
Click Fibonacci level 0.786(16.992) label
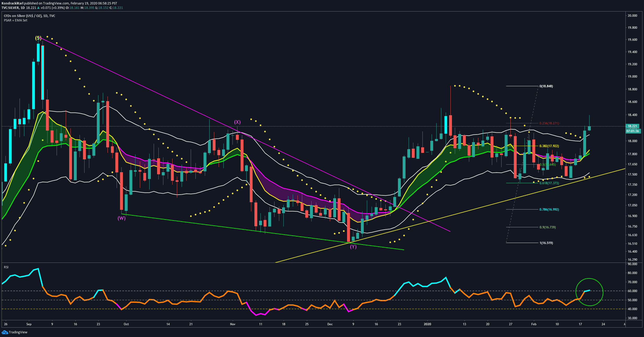[x=549, y=210]
